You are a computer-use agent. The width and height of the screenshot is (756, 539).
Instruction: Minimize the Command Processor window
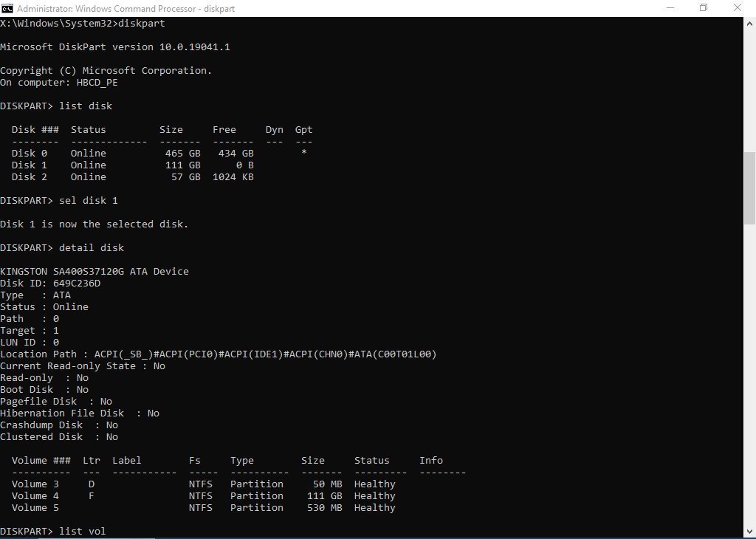click(x=669, y=8)
